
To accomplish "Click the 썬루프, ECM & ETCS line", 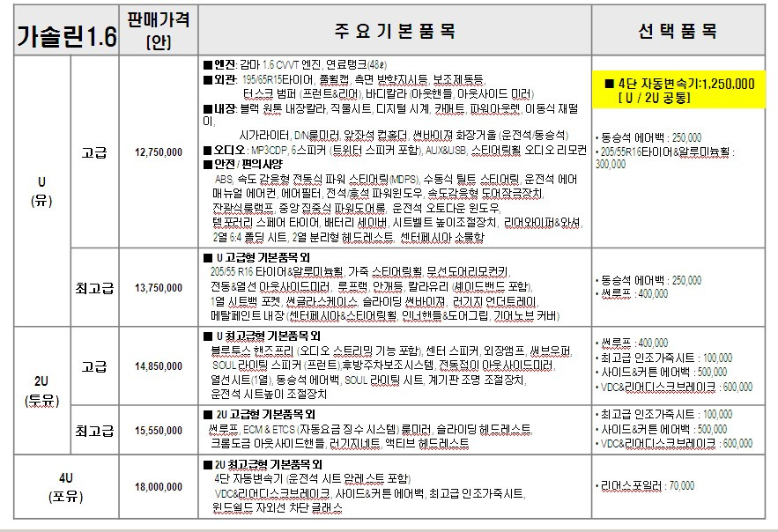I will [x=371, y=429].
